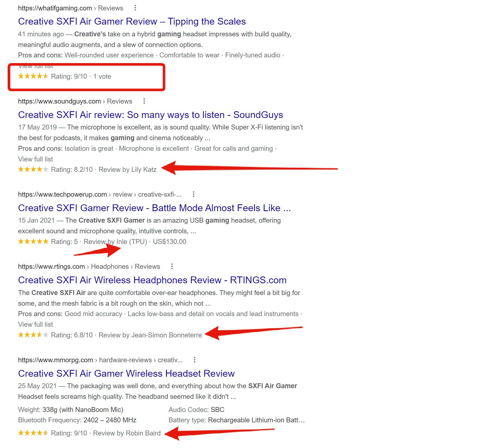Image resolution: width=487 pixels, height=448 pixels.
Task: Open 'Creative SXFI Air Gamer Review – Tipping the Scales'
Action: coord(132,21)
